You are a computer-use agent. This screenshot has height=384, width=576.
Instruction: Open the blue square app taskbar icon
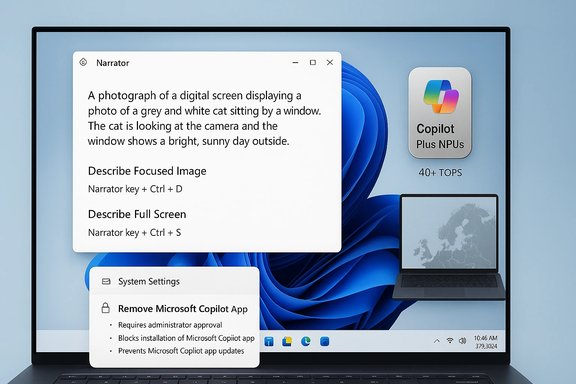[324, 342]
